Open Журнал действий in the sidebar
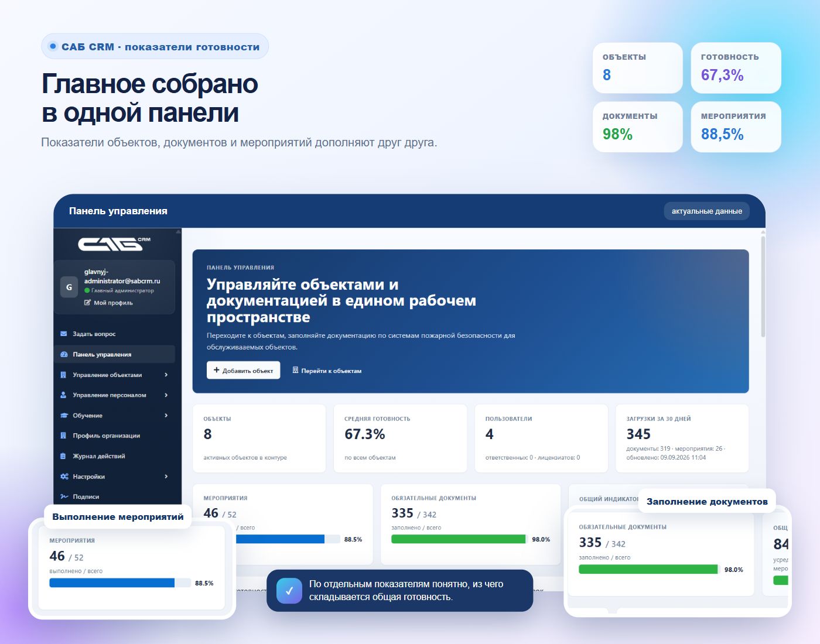The width and height of the screenshot is (820, 644). (114, 456)
